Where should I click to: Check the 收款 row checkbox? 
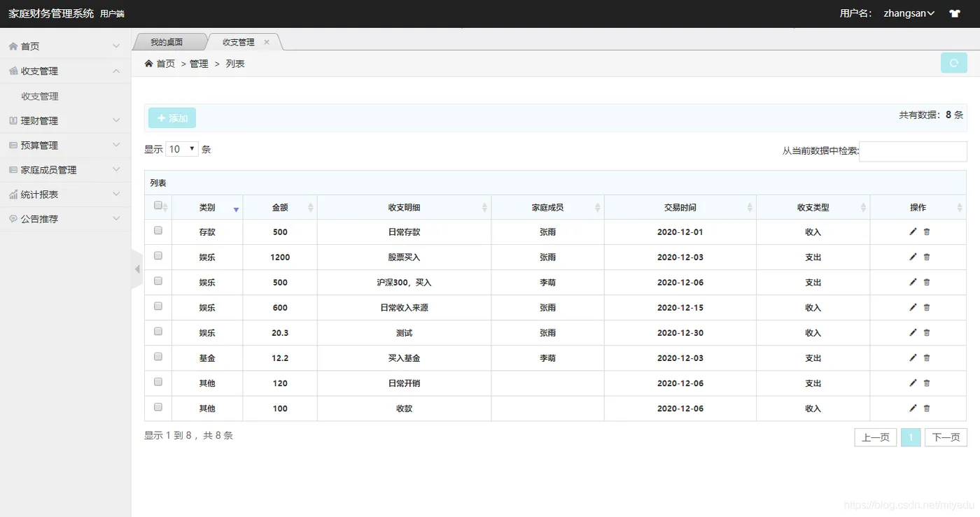click(x=158, y=406)
